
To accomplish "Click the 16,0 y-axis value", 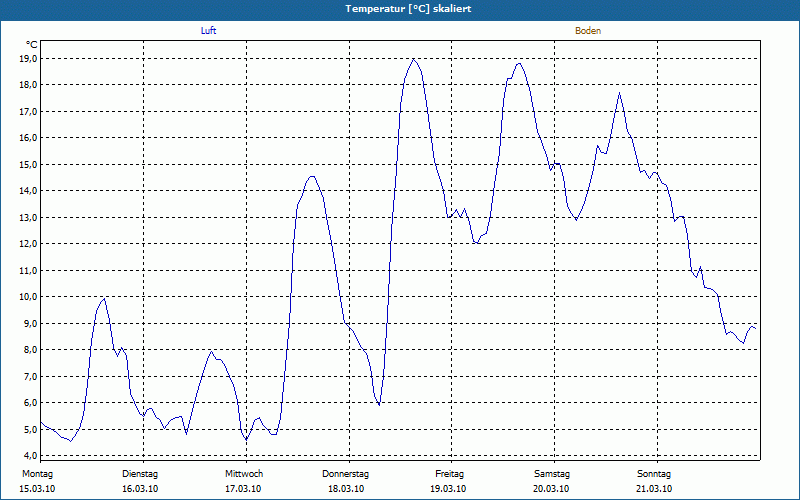I will 30,138.
